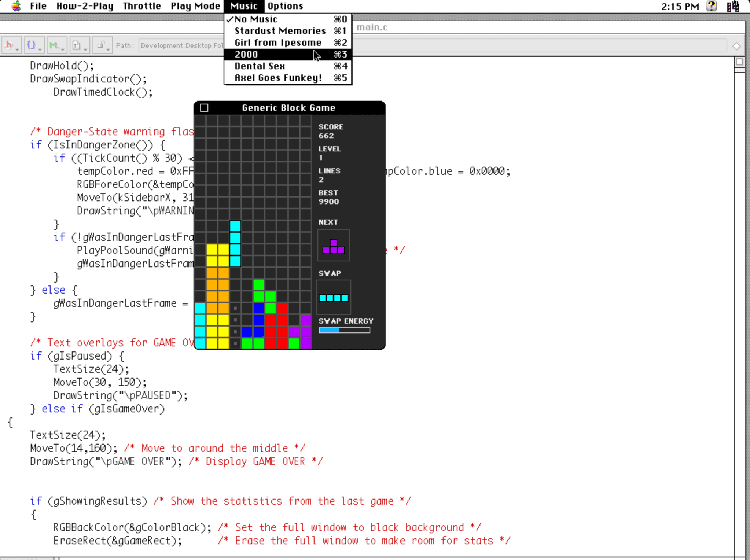Click the split pane box above scrollbar

click(739, 62)
